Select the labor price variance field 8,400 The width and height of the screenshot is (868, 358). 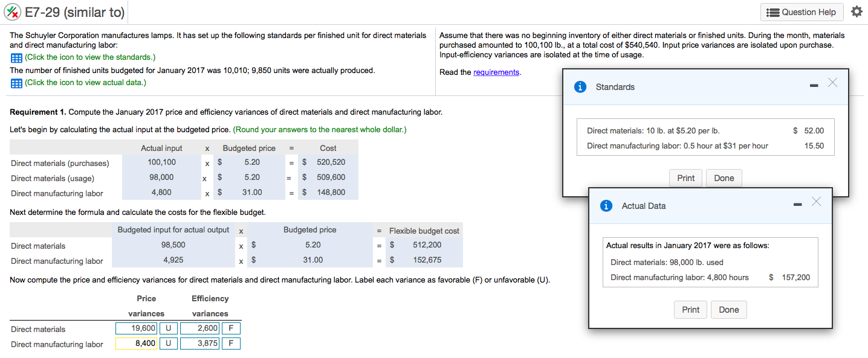137,344
